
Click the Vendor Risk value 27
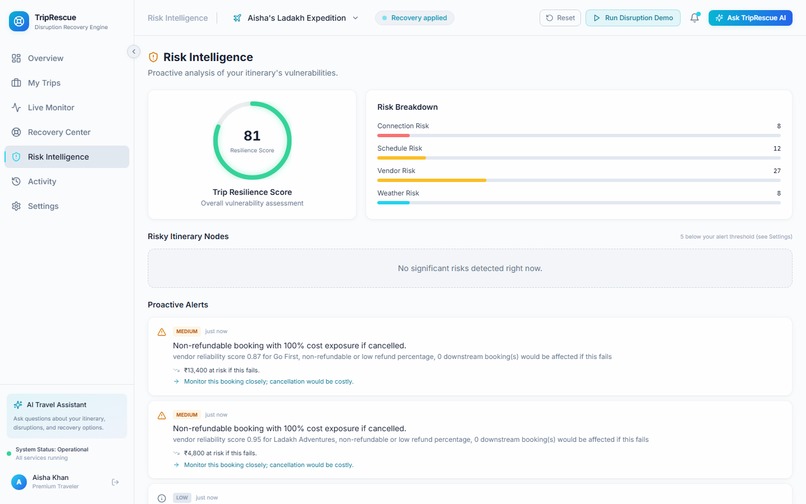click(777, 171)
